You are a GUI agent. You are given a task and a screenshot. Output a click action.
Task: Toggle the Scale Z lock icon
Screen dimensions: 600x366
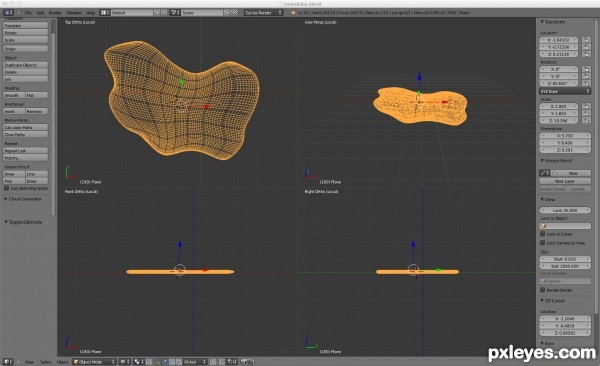[586, 121]
